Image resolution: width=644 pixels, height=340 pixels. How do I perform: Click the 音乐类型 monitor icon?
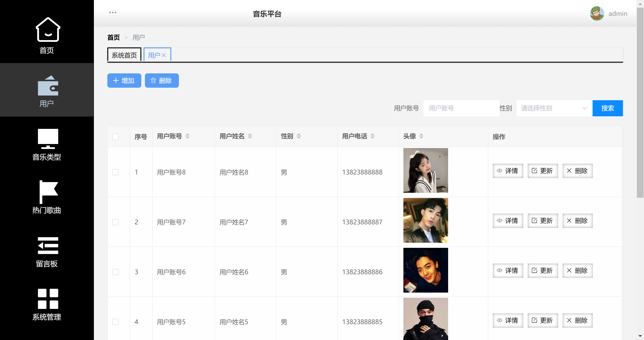click(48, 139)
